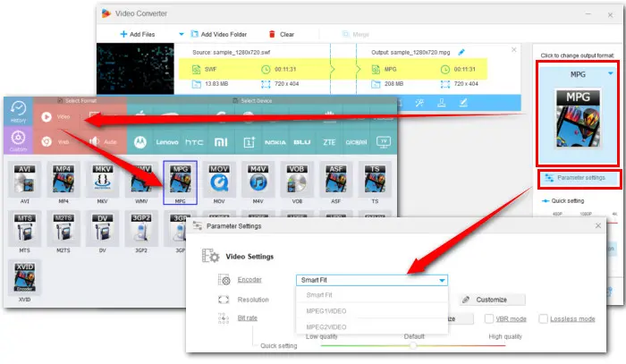Open Lenovo device presets
Viewport: 626px width, 364px height.
[x=167, y=142]
